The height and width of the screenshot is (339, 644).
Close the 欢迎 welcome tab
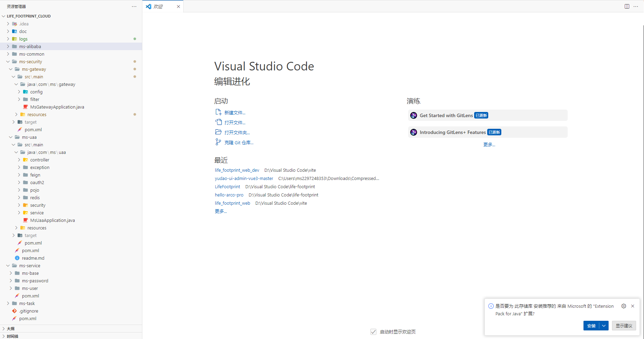click(x=178, y=7)
